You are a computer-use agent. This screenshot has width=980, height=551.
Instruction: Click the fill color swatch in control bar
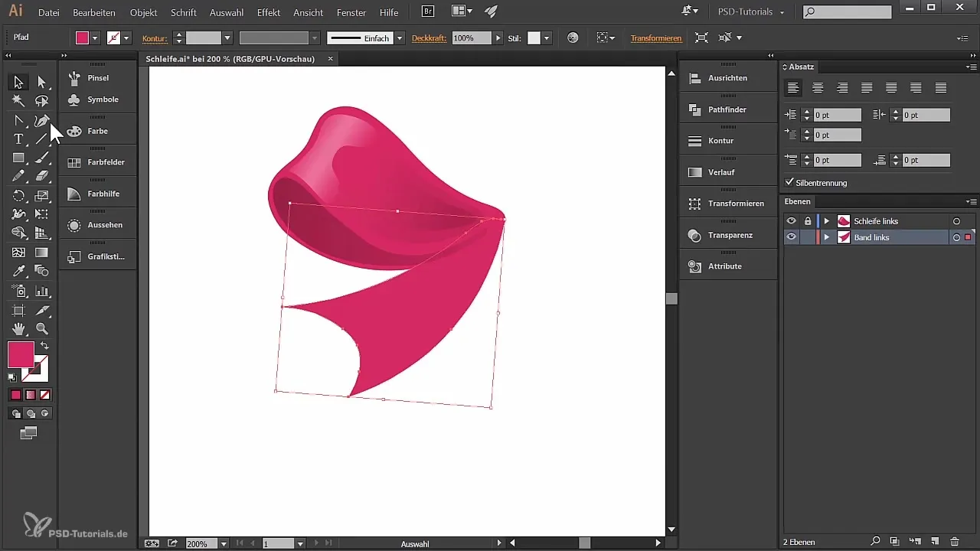[83, 38]
